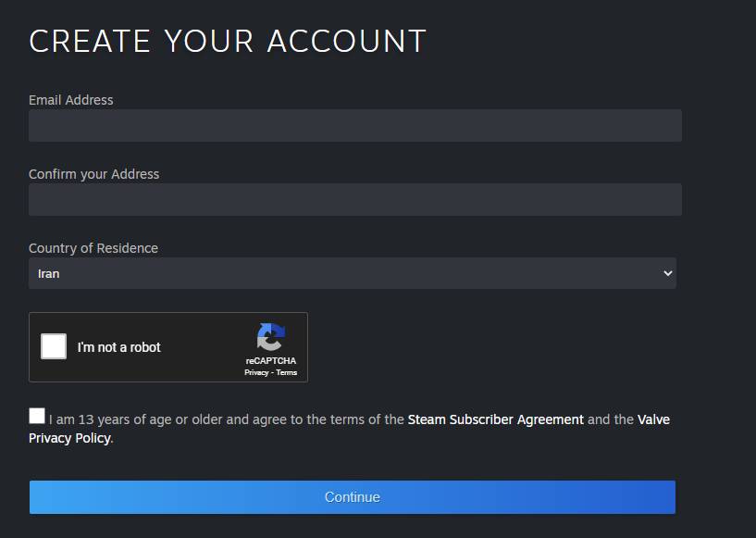Click the Email Address label
Image resolution: width=756 pixels, height=538 pixels.
click(x=71, y=100)
